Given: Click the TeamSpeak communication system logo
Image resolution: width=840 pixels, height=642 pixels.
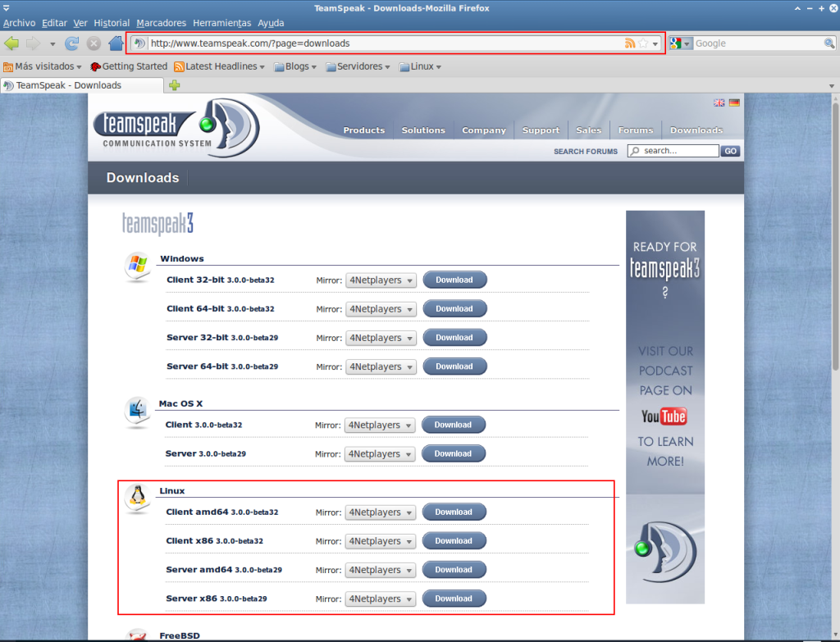Looking at the screenshot, I should tap(176, 127).
